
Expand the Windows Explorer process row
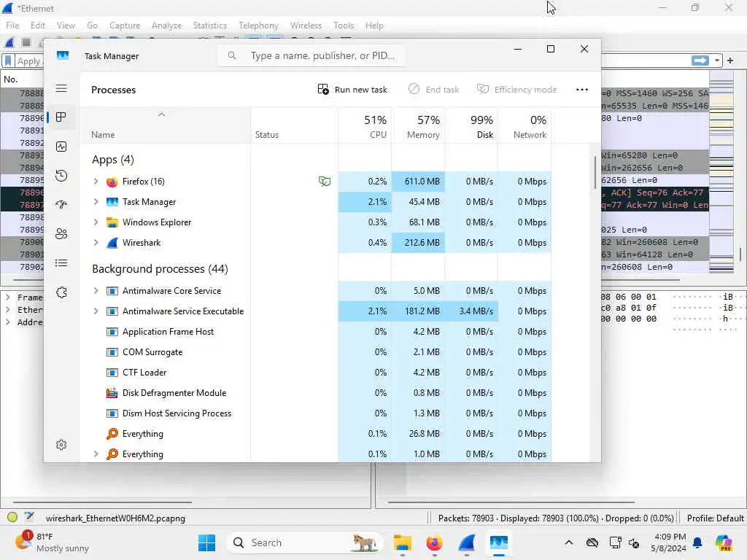click(x=96, y=222)
